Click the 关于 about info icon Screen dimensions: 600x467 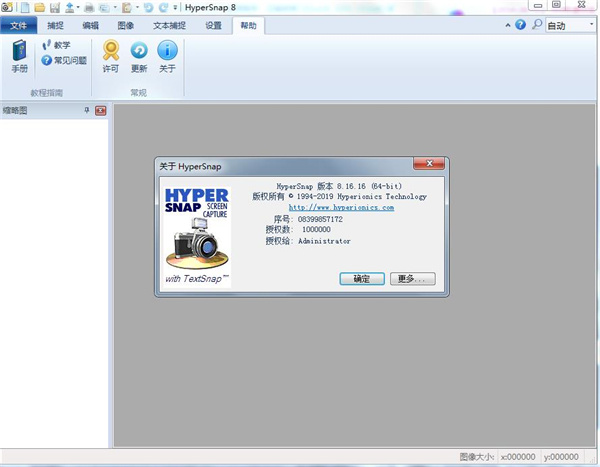[167, 56]
